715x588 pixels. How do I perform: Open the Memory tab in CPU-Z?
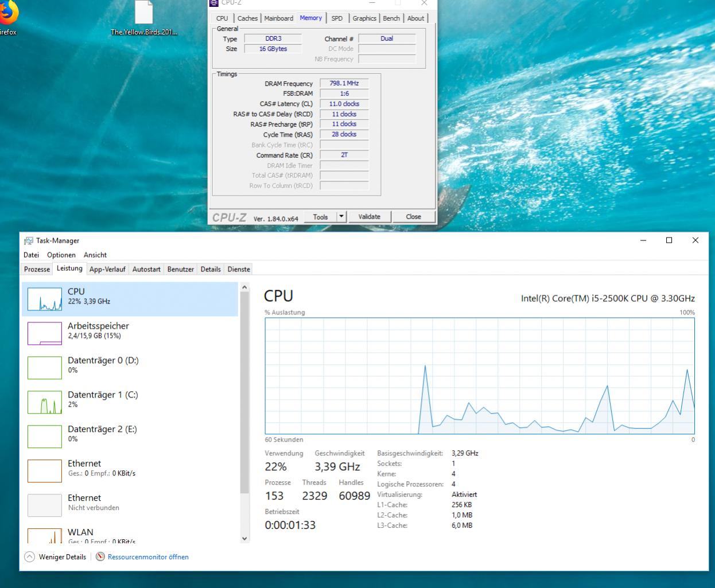tap(310, 18)
